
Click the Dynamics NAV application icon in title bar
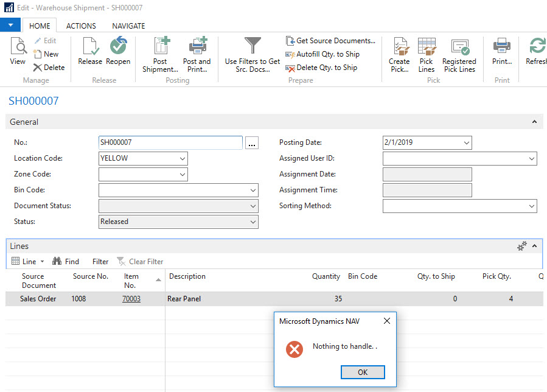tap(9, 7)
